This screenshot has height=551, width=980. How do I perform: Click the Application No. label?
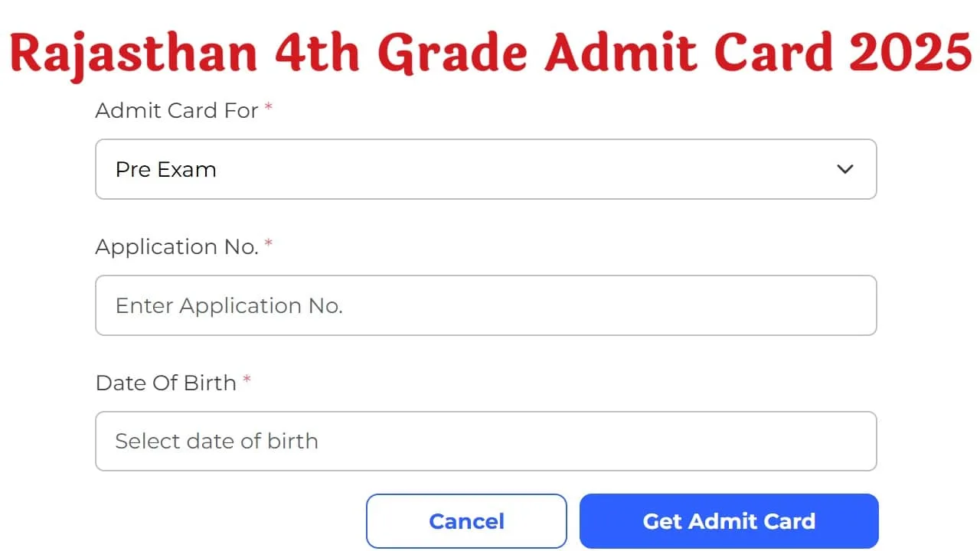pyautogui.click(x=177, y=247)
